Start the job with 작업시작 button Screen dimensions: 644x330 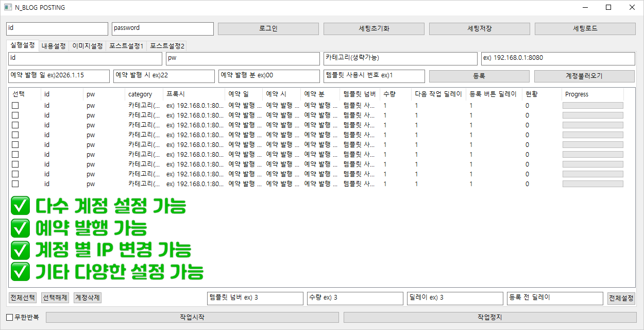click(x=192, y=317)
